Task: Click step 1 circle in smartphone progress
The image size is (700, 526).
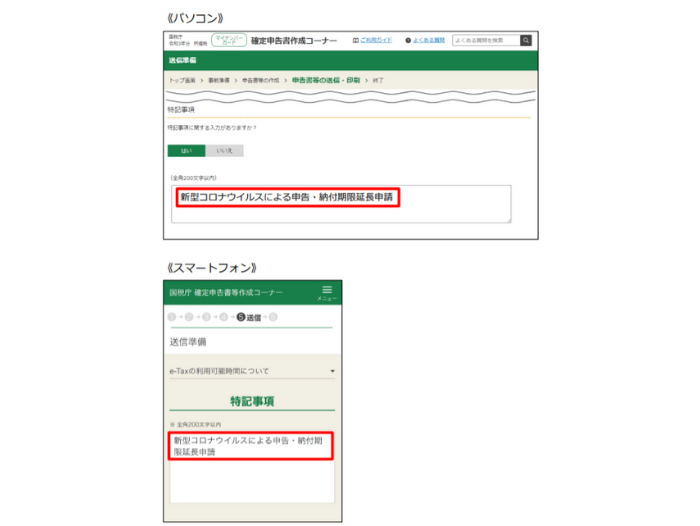Action: [x=172, y=317]
